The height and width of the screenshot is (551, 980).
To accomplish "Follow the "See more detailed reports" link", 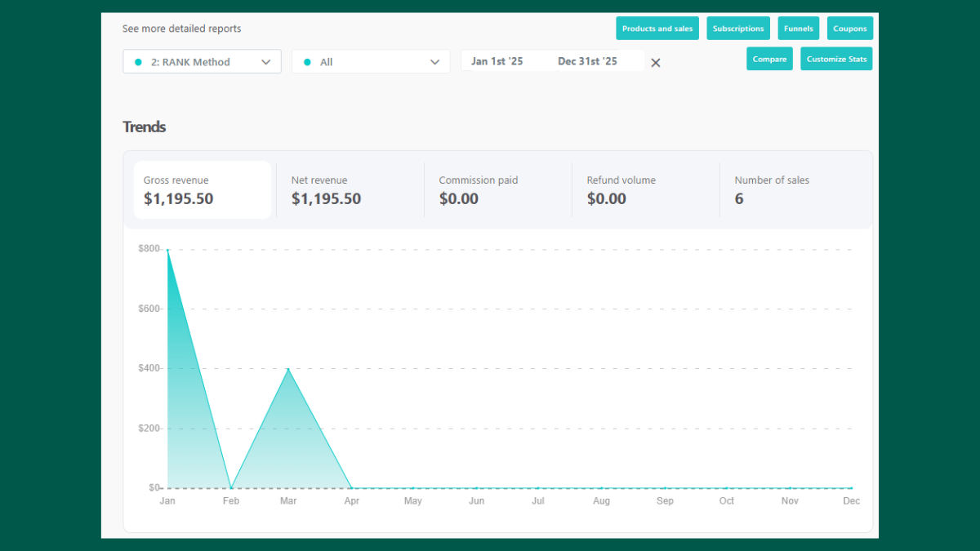I will point(181,28).
